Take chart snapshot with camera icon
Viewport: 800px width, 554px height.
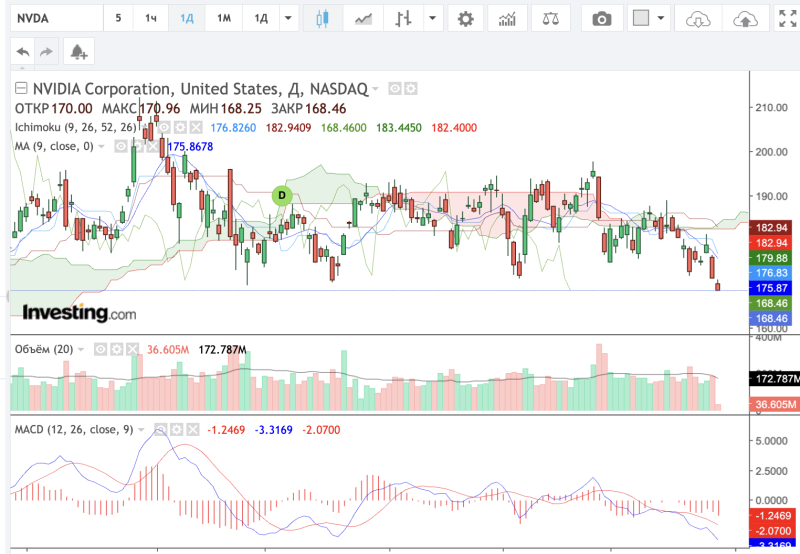(x=601, y=19)
